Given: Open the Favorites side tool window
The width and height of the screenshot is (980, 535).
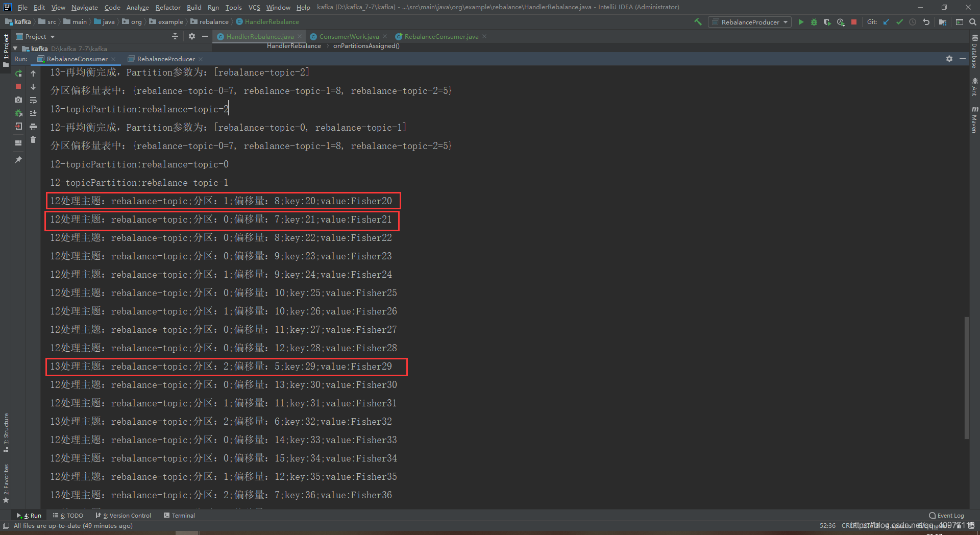Looking at the screenshot, I should coord(6,483).
